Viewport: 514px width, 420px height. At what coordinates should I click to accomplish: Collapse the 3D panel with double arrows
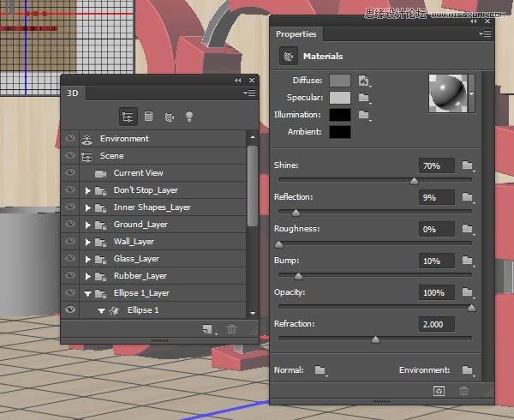coord(237,81)
